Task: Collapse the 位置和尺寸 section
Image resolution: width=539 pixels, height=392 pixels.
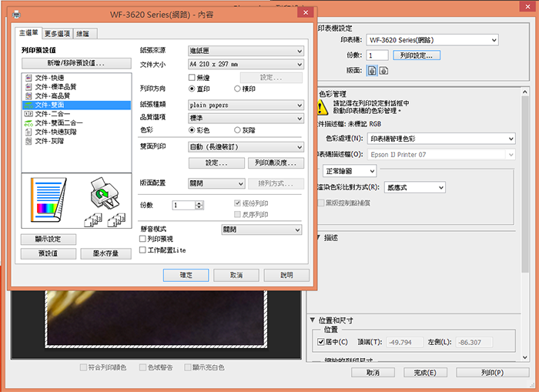Action: point(313,320)
